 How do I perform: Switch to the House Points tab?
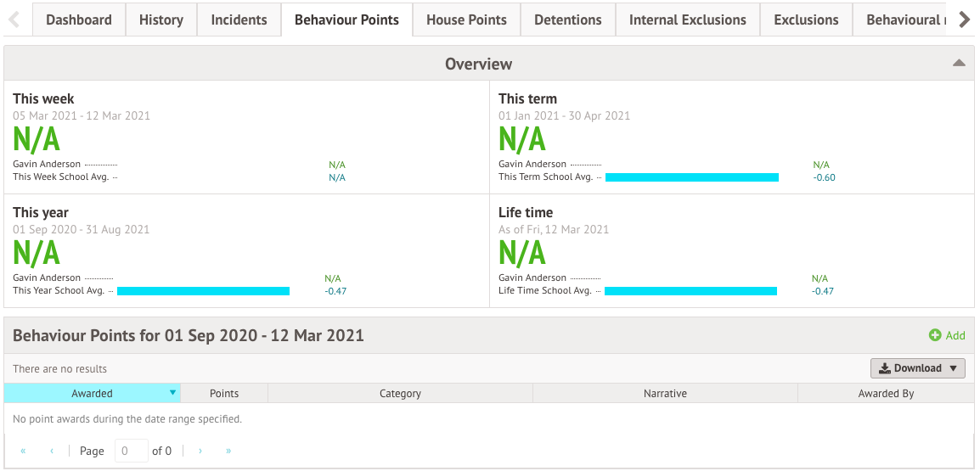pyautogui.click(x=466, y=20)
